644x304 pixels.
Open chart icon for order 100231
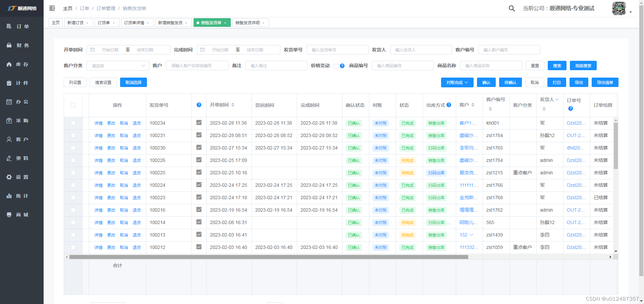point(199,135)
